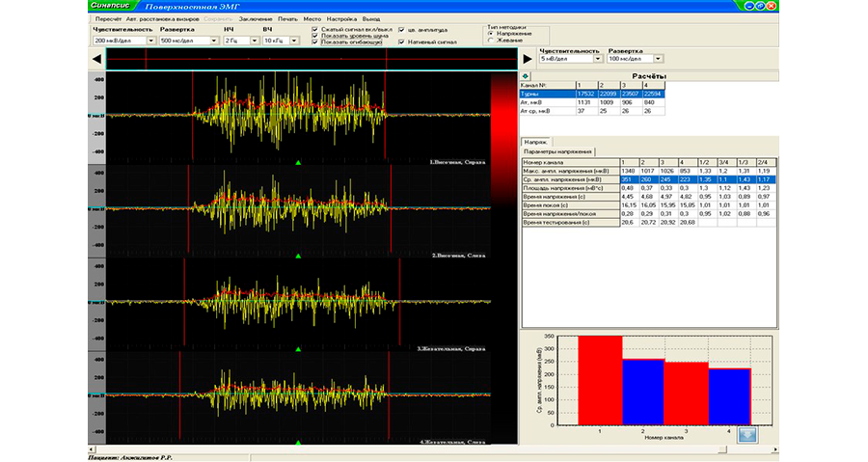Click the small icon left of Расчёты header

(526, 75)
